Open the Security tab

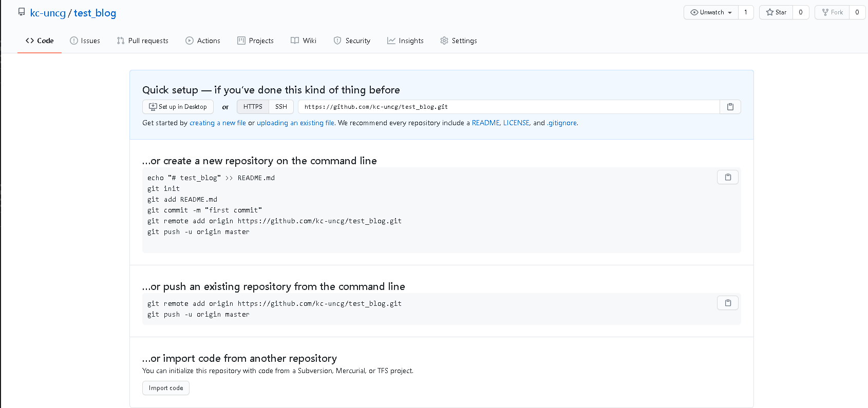point(352,41)
